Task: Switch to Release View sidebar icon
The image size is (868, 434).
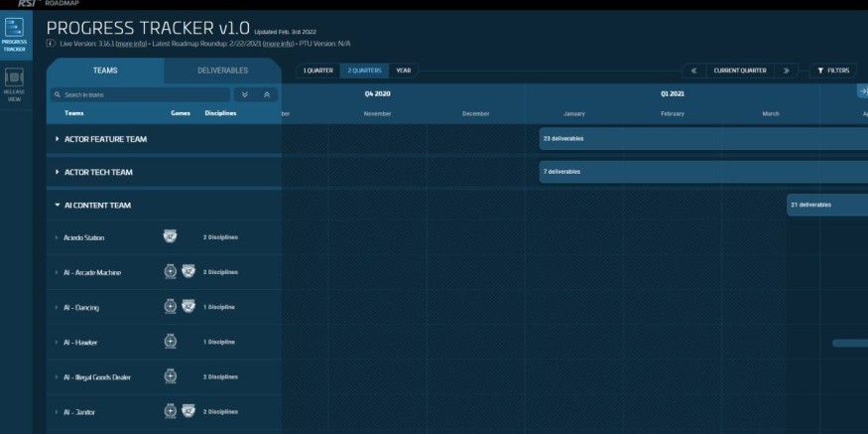Action: point(14,84)
